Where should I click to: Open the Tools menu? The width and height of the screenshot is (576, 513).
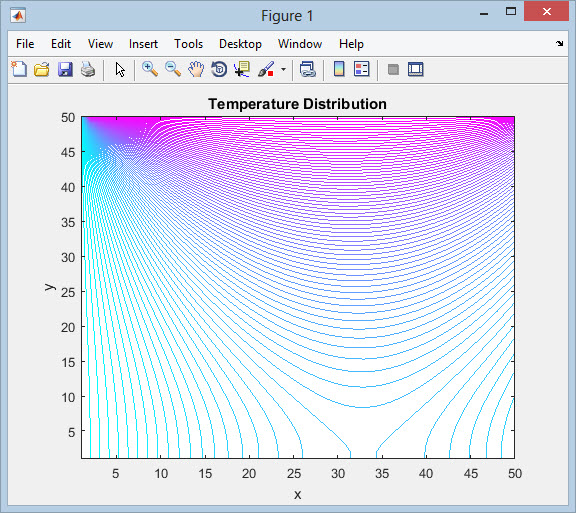[x=188, y=44]
